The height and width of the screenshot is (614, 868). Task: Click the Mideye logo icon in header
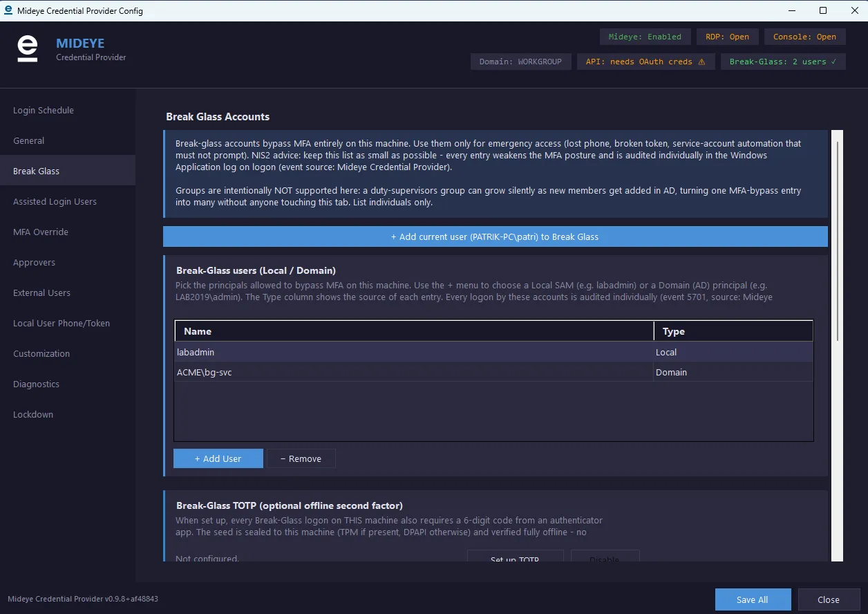pyautogui.click(x=27, y=50)
